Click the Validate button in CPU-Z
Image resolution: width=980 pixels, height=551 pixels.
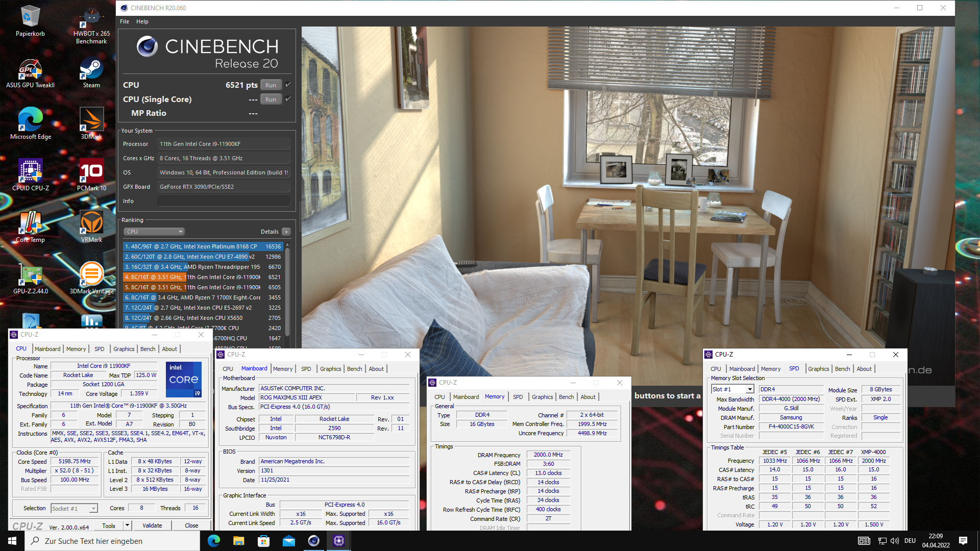pos(152,525)
